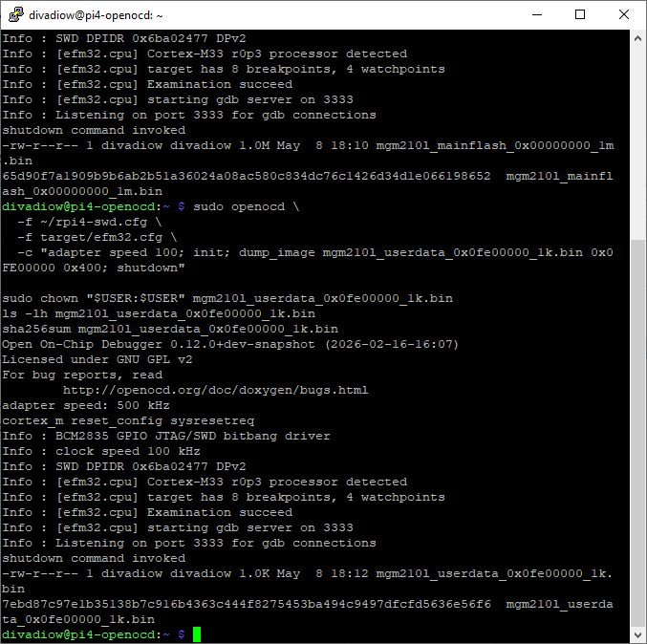
Task: Click the hash starting with 7ebd87c97e1b
Action: 247,605
